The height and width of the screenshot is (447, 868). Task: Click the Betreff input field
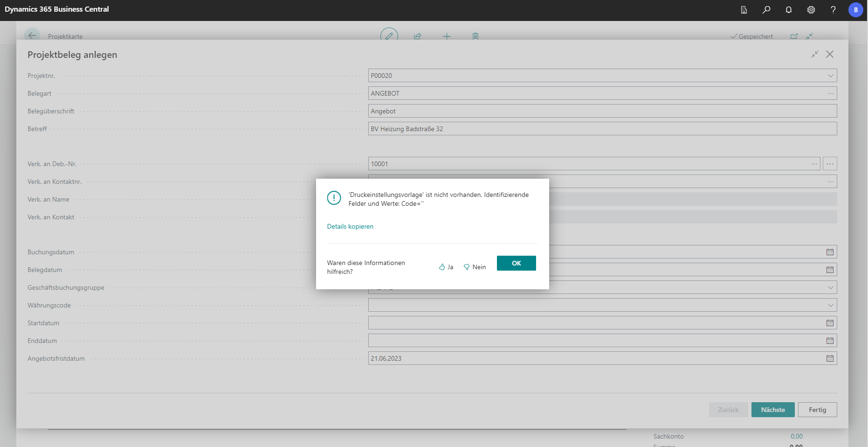[x=602, y=129]
